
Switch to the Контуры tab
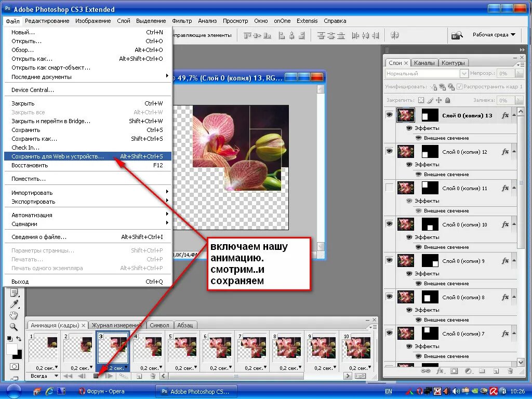click(x=453, y=63)
